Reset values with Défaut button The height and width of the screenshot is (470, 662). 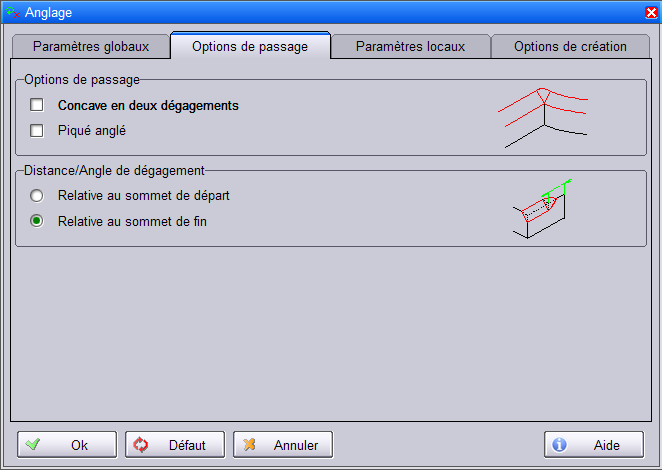[175, 445]
